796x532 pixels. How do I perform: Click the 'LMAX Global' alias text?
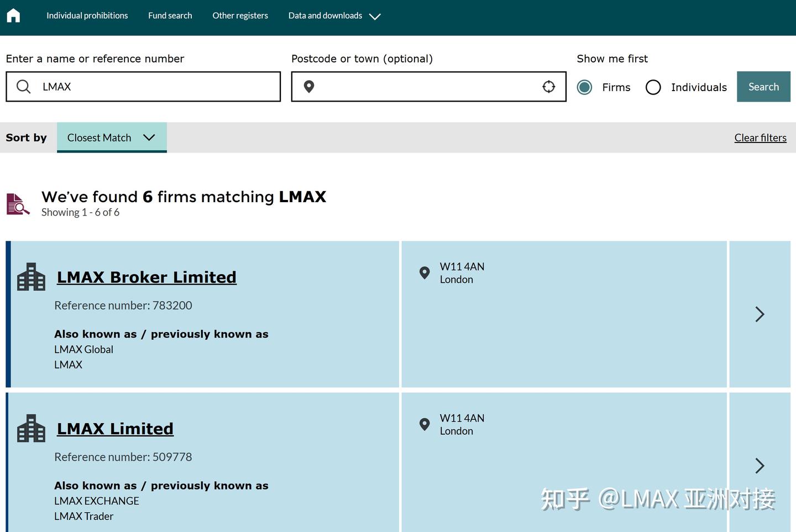pos(83,349)
